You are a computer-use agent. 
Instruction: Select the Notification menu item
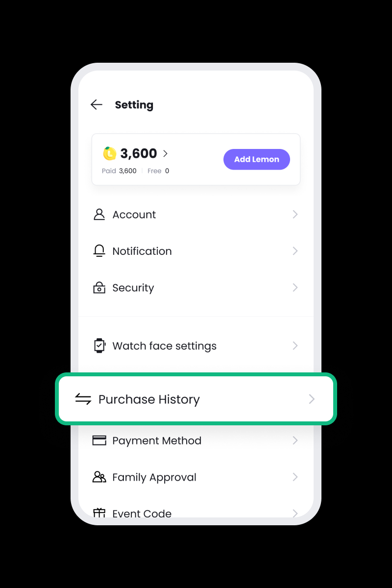pyautogui.click(x=196, y=251)
